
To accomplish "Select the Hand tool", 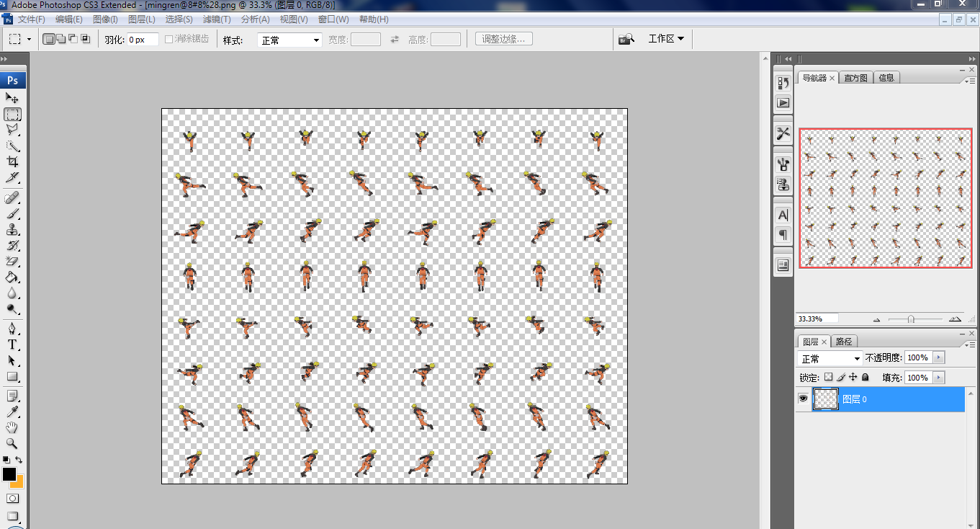I will [12, 428].
